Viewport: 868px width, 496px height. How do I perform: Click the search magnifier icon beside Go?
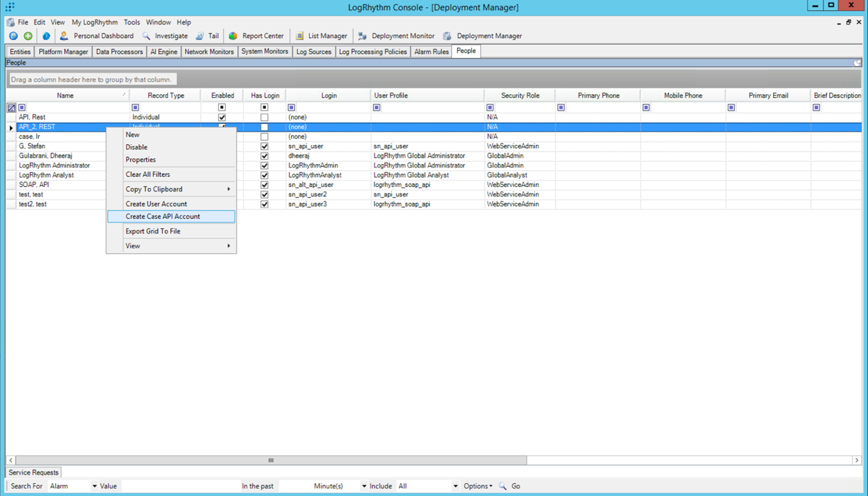tap(503, 486)
